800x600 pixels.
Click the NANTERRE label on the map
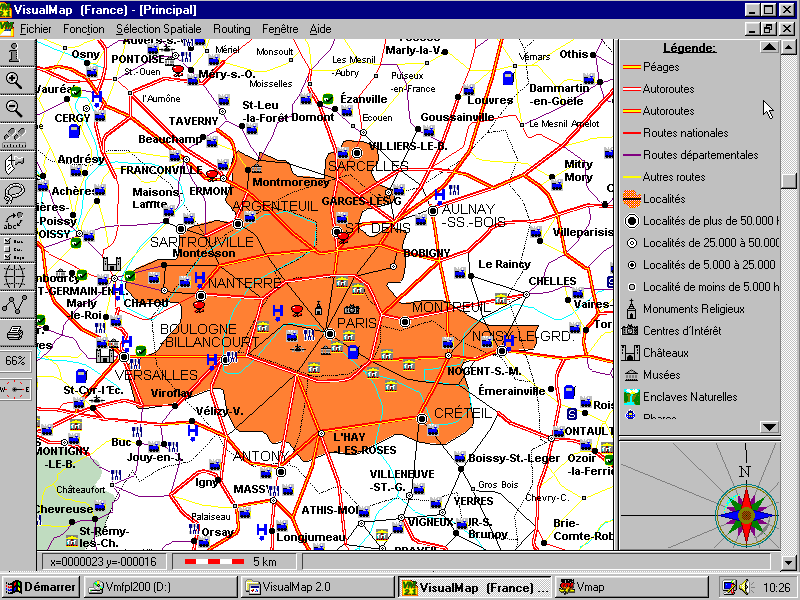click(245, 283)
